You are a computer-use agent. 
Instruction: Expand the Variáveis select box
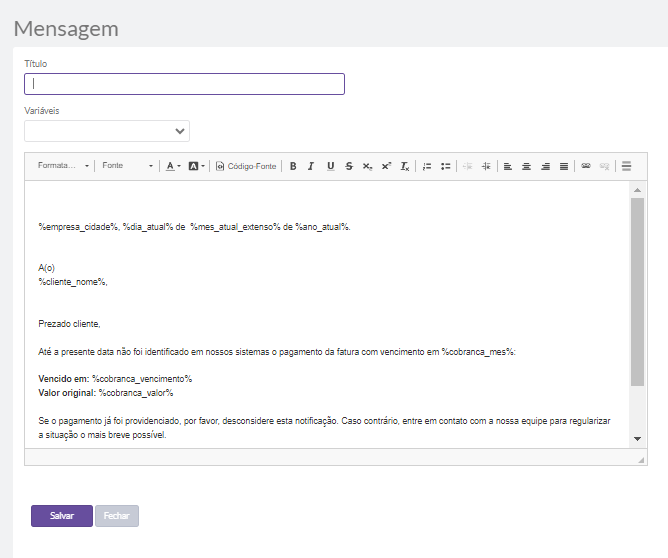coord(107,131)
